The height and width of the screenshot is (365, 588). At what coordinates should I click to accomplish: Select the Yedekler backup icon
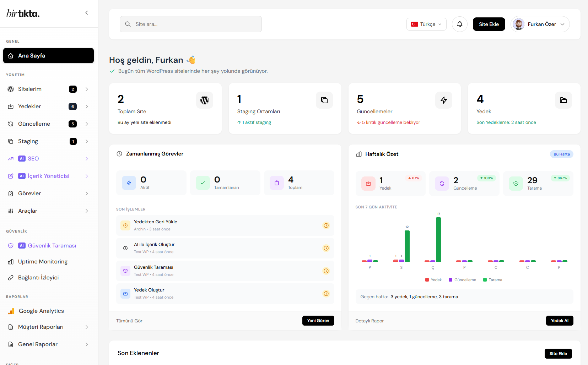coord(11,106)
